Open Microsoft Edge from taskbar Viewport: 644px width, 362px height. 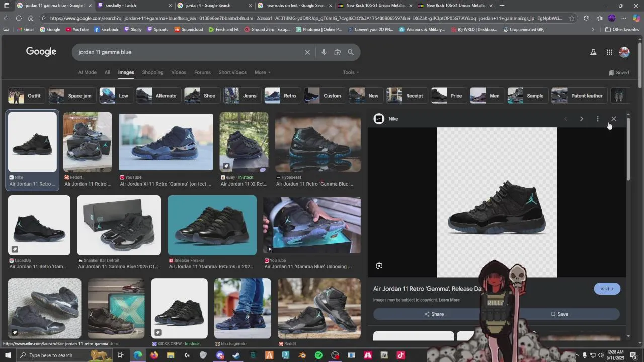coord(137,355)
